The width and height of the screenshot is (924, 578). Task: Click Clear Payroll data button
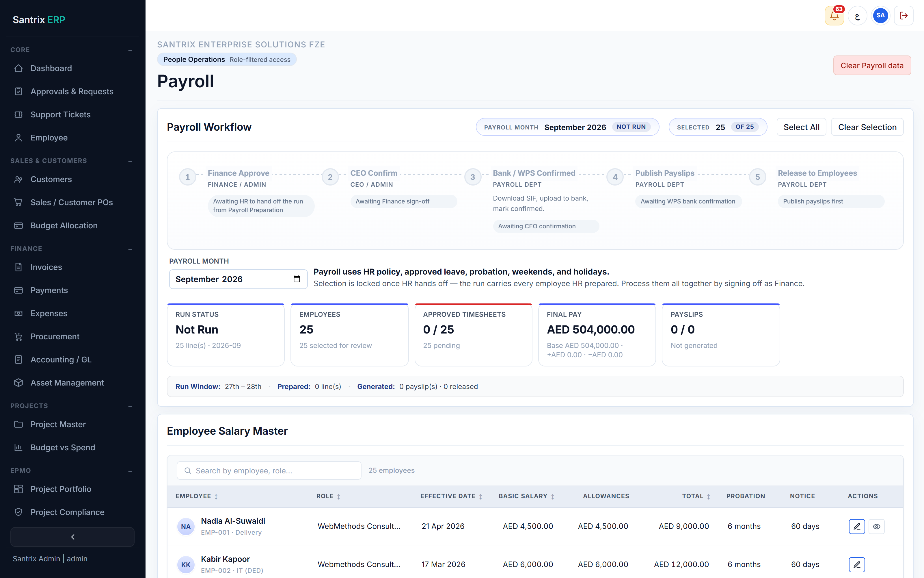coord(872,65)
